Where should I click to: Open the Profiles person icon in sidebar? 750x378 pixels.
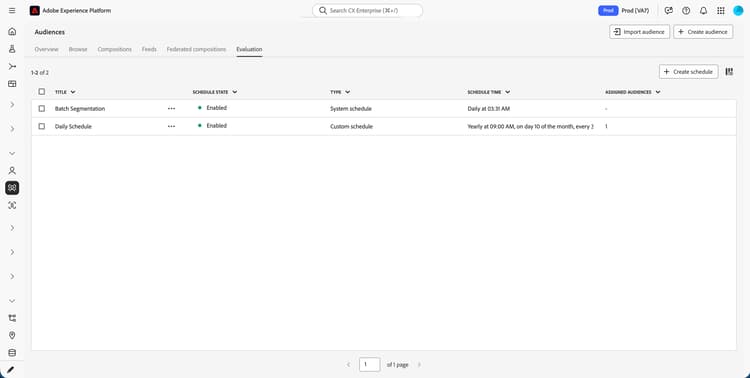12,170
